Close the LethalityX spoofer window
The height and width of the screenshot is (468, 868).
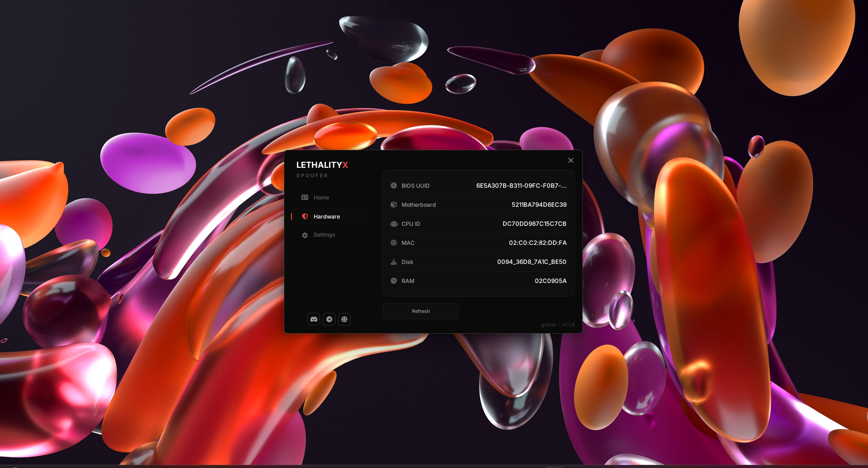pos(571,161)
